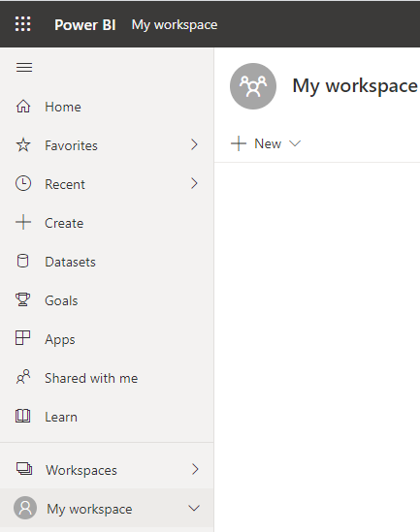Screen dimensions: 420x532
Task: Expand the My workspace chevron in sidebar
Action: pos(194,508)
